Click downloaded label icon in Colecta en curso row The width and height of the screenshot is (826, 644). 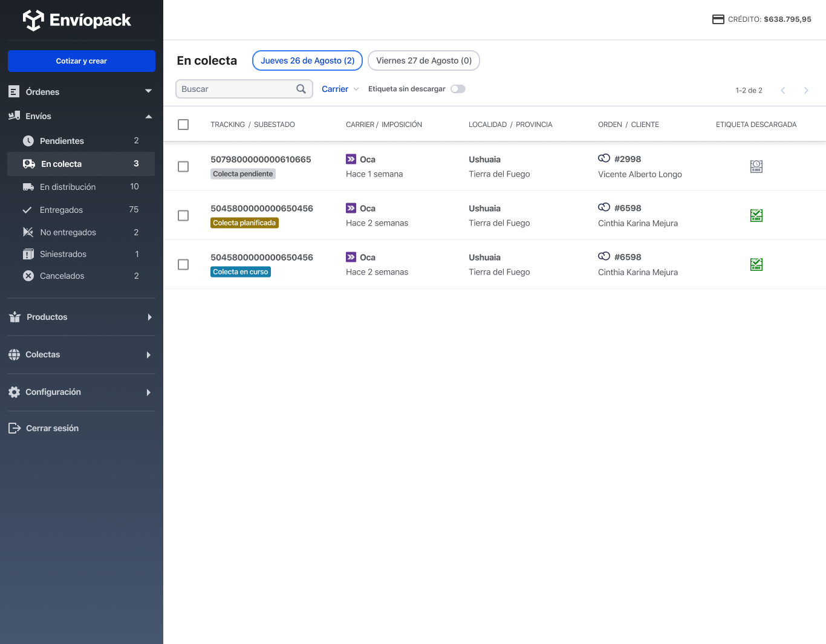tap(756, 264)
